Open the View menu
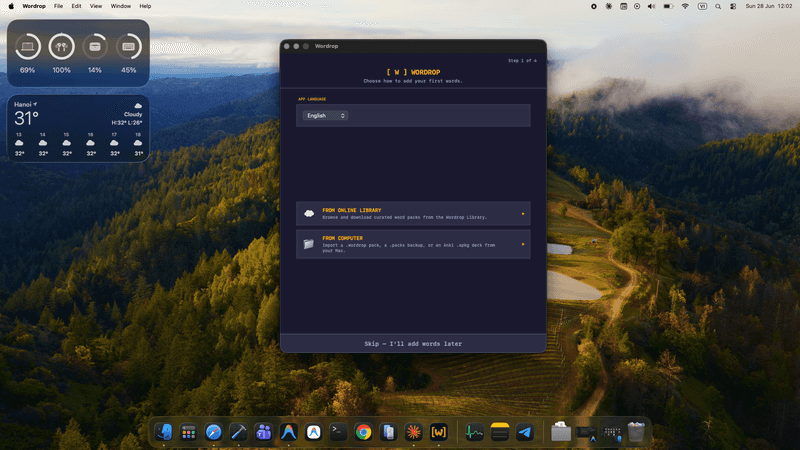 pos(96,6)
